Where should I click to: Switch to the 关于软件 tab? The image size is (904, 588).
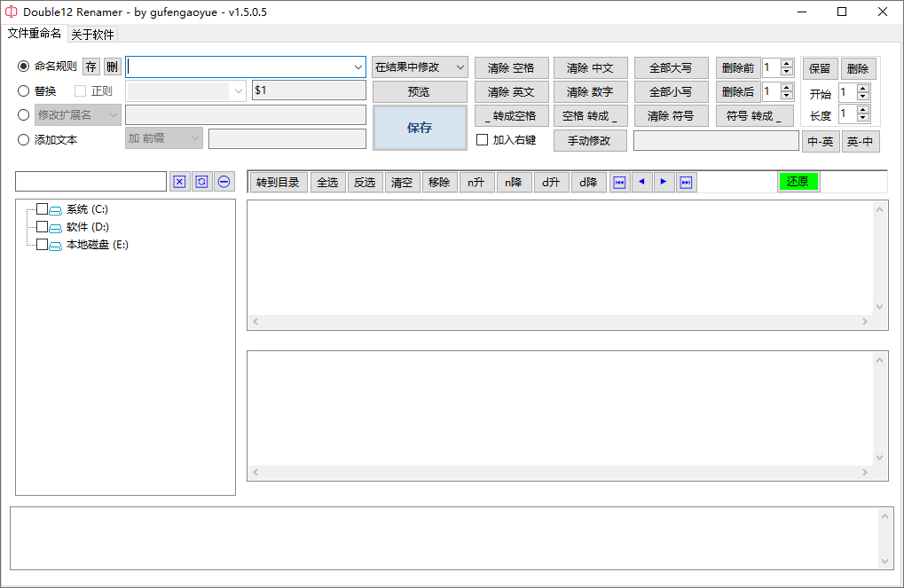pos(91,34)
